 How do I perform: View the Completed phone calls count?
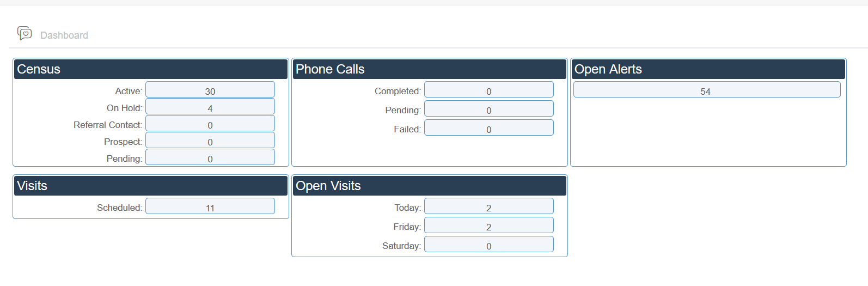(489, 89)
